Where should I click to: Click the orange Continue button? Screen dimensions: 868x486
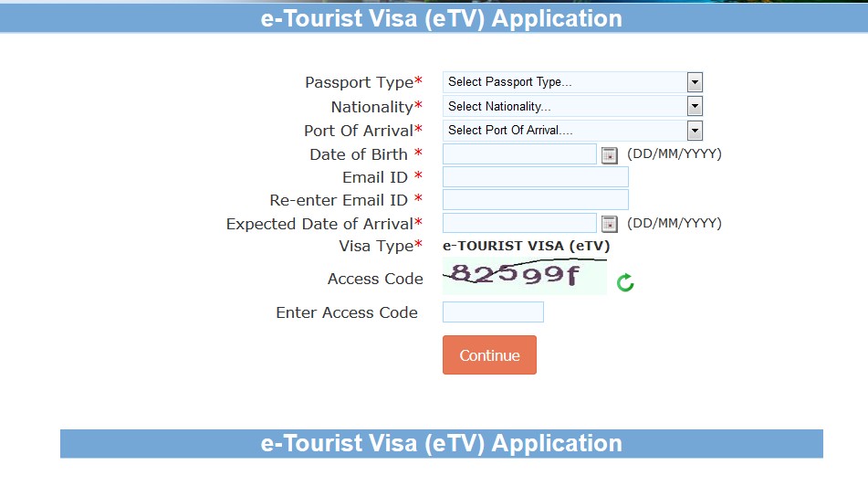[489, 354]
